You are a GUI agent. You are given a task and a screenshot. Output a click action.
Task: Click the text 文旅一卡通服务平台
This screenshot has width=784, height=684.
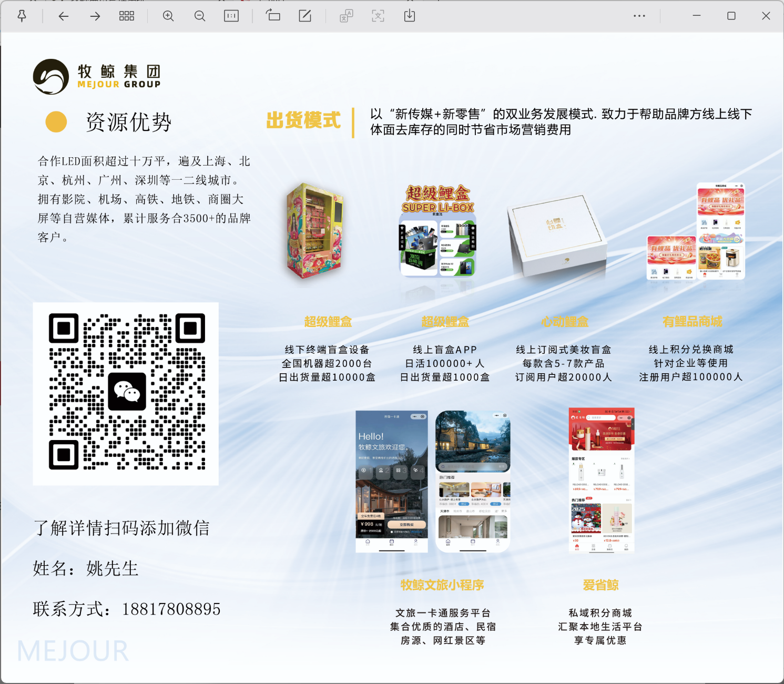pos(443,613)
